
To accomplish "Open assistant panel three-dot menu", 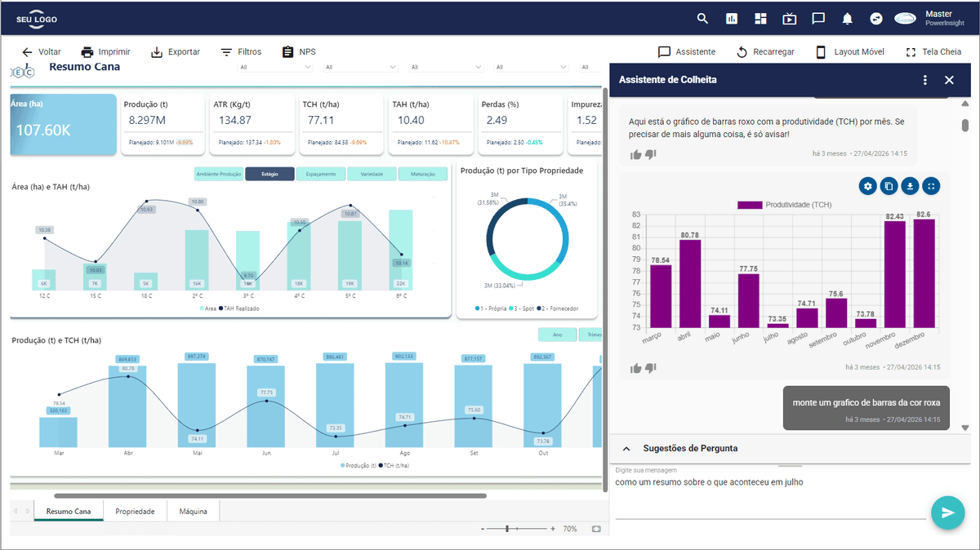I will (x=925, y=80).
